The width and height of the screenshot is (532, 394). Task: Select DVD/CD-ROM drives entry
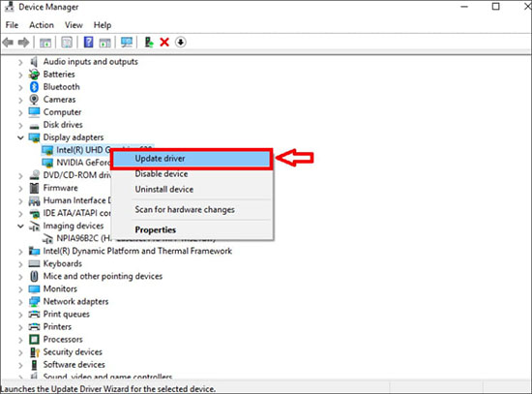click(77, 175)
